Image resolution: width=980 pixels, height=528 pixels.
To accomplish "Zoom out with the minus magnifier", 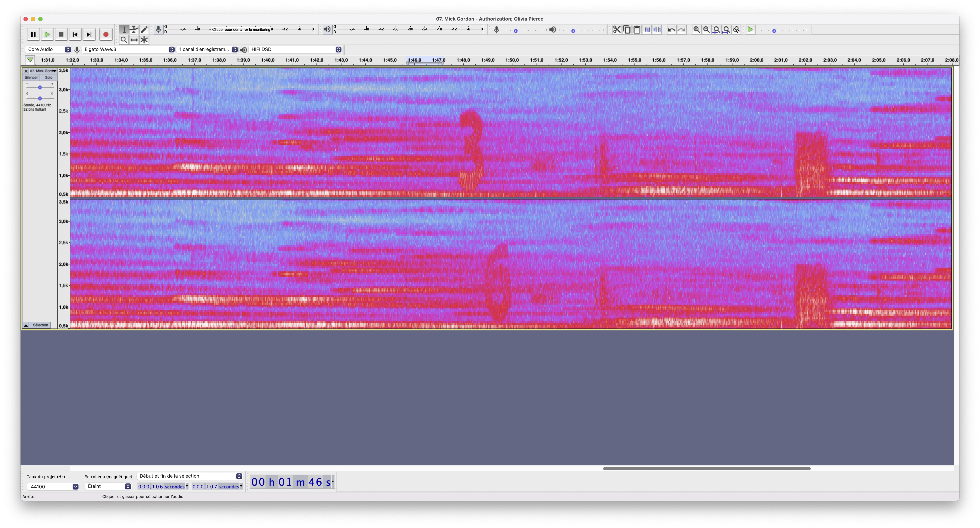I will 706,29.
